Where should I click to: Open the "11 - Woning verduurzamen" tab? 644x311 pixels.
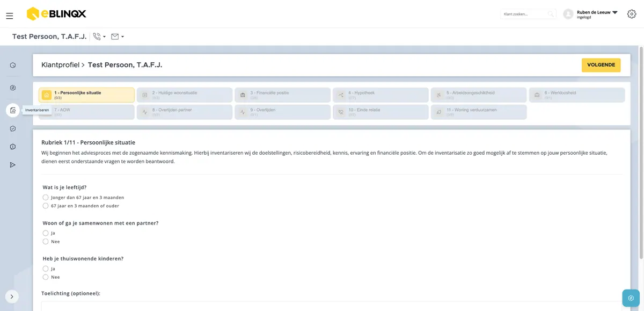coord(479,112)
